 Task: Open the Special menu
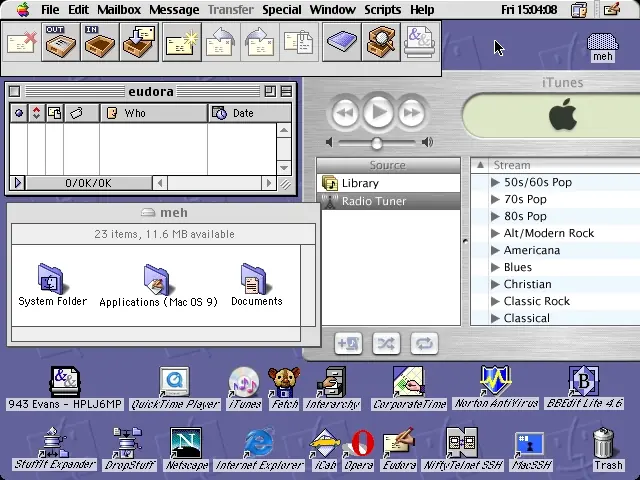(x=282, y=9)
